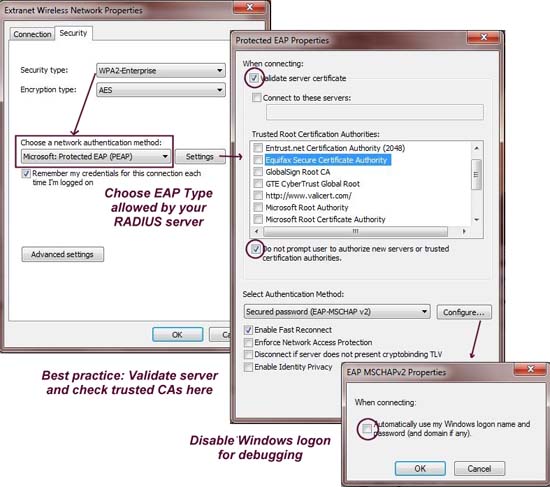Check Entrust.net Certification Authority (2048)
This screenshot has width=550, height=487.
[258, 148]
